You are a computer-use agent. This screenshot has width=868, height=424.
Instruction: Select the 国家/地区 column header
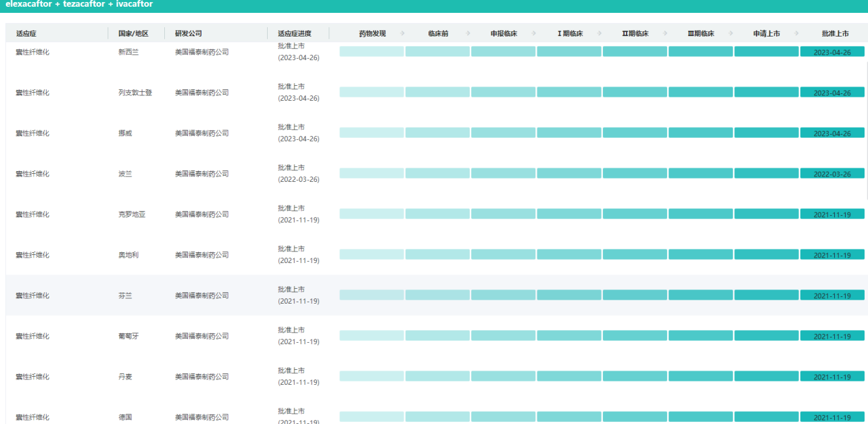tap(133, 34)
